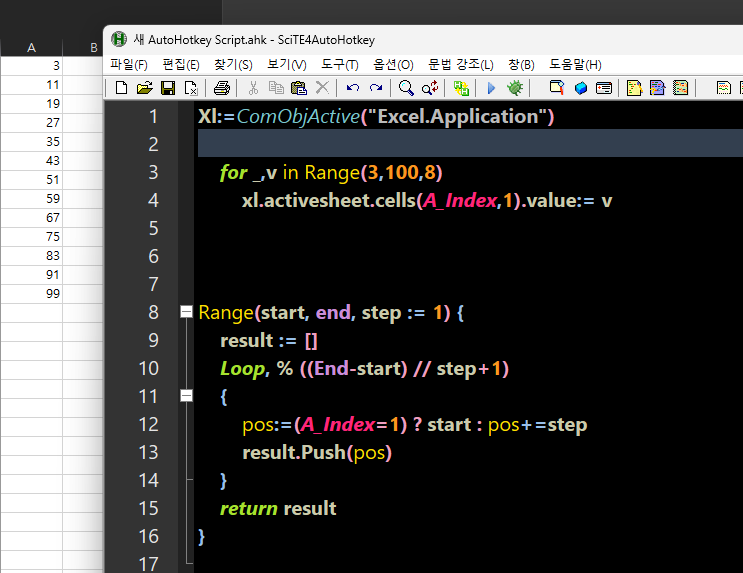The image size is (743, 573).
Task: Click the Open file folder icon
Action: tap(145, 88)
